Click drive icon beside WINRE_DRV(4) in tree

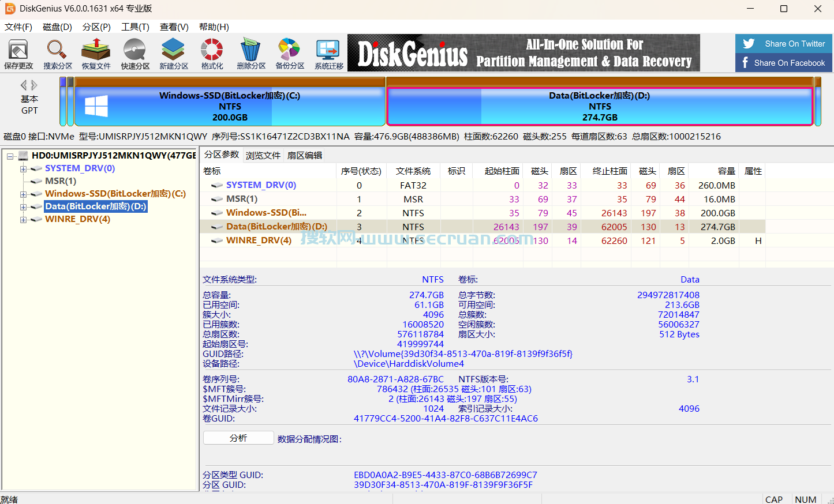tap(36, 219)
